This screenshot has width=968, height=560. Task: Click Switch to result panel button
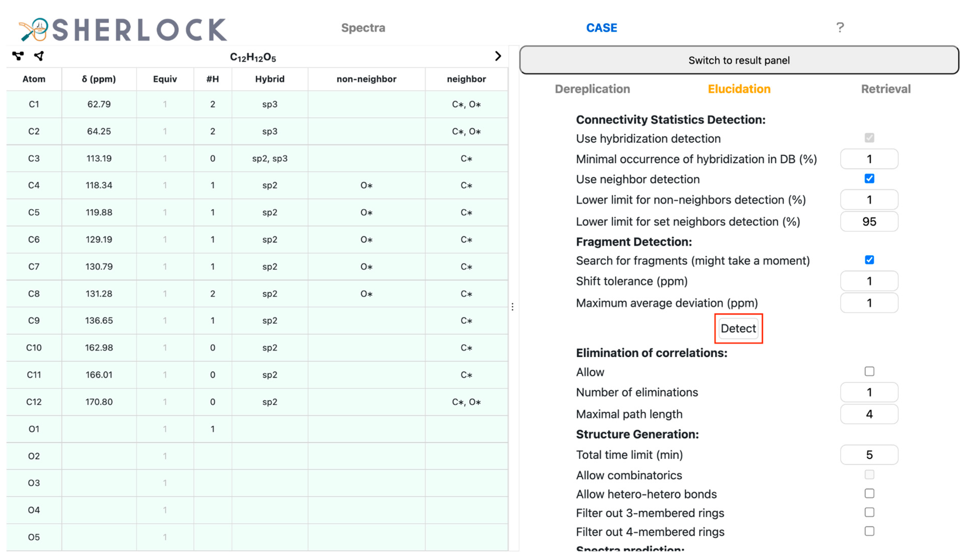pyautogui.click(x=739, y=60)
